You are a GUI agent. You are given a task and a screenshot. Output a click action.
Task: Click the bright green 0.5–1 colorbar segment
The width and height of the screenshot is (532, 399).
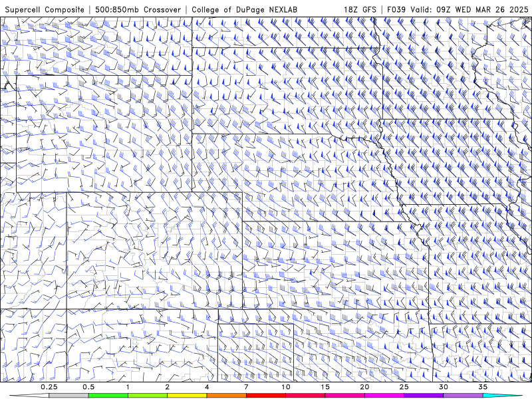[x=108, y=396]
